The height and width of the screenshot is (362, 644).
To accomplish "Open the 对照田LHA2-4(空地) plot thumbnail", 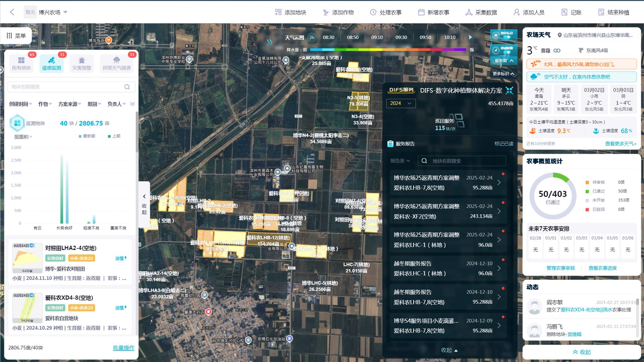I will pyautogui.click(x=27, y=258).
